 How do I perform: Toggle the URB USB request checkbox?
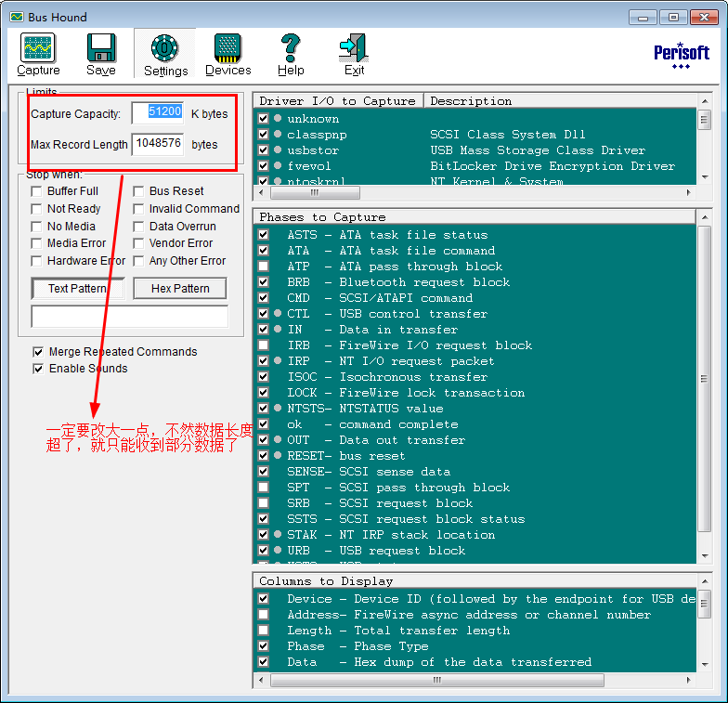(264, 550)
